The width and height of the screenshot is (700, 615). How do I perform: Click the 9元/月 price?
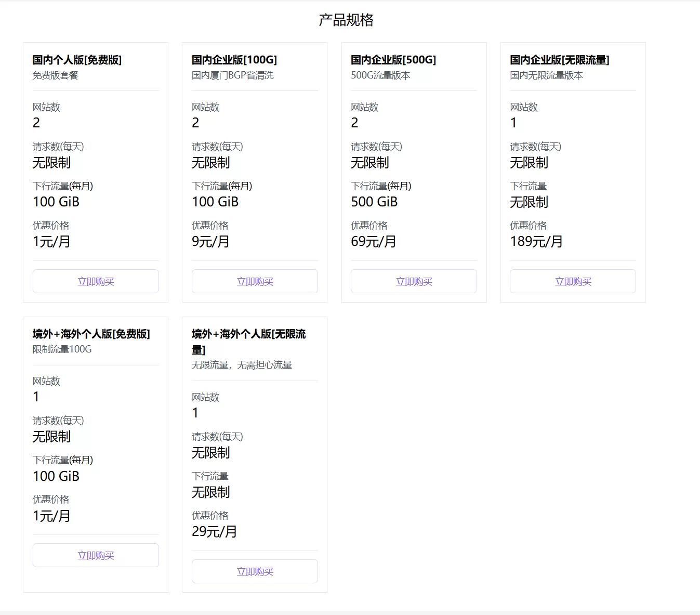tap(210, 241)
